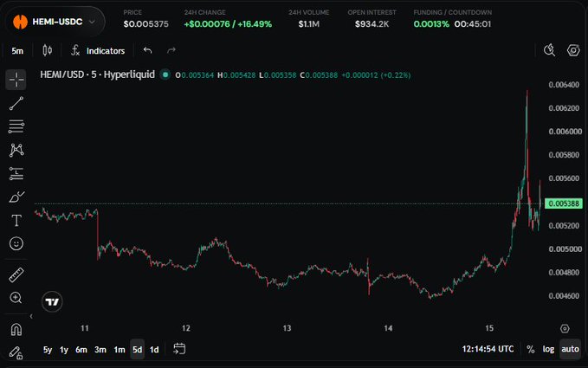
Task: Open chart settings hexagon icon
Action: (x=573, y=50)
